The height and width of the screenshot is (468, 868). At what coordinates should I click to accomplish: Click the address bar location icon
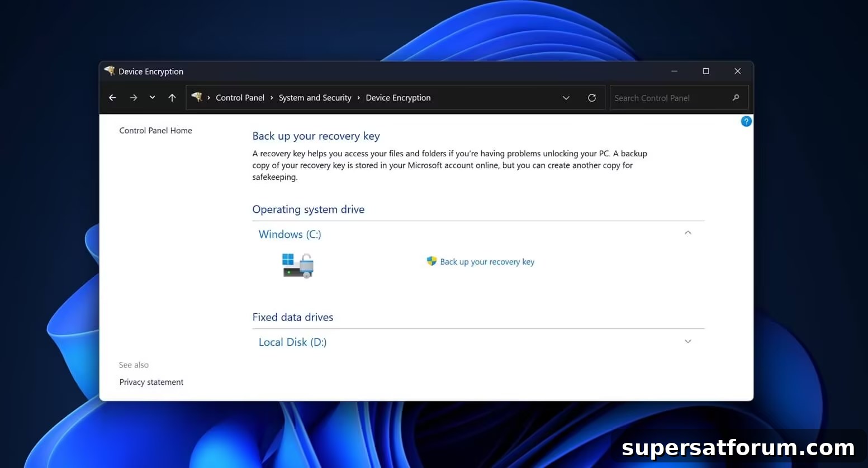(197, 97)
